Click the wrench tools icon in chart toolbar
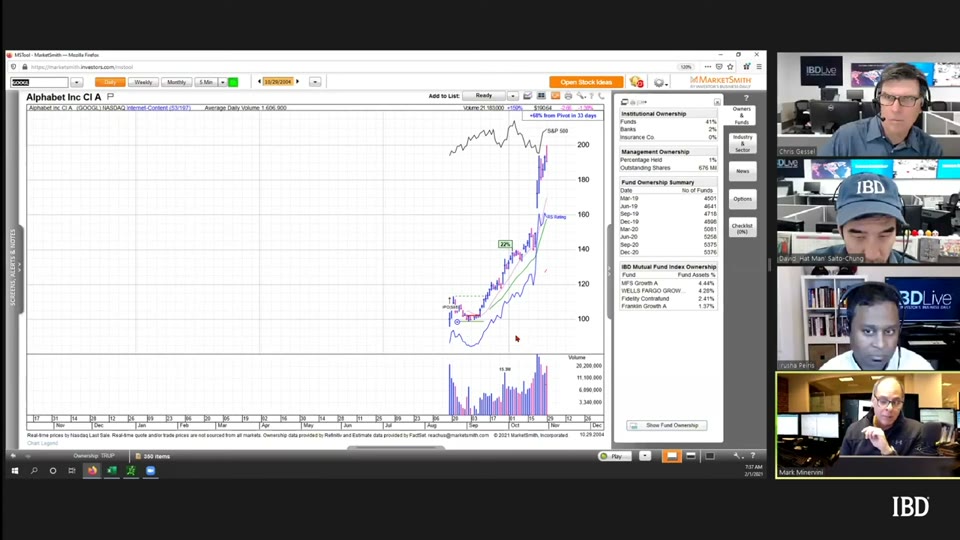This screenshot has width=960, height=540. pyautogui.click(x=580, y=96)
